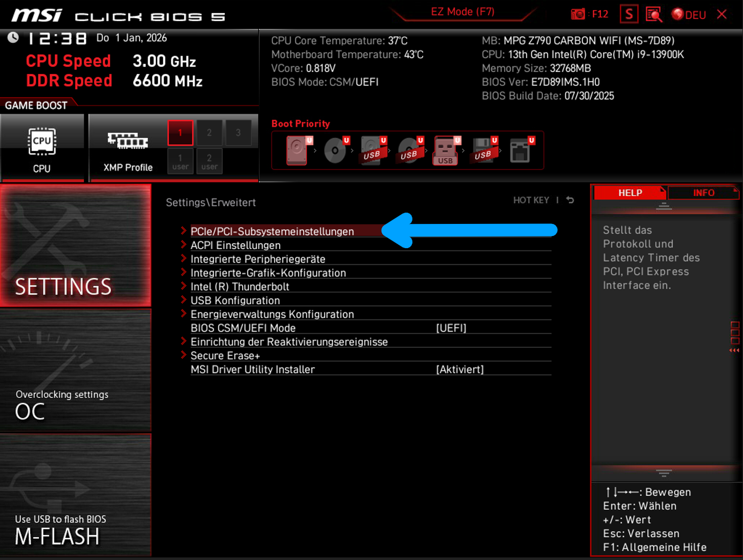This screenshot has height=560, width=743.
Task: Expand arrow beside USB Konfiguration
Action: click(x=183, y=300)
